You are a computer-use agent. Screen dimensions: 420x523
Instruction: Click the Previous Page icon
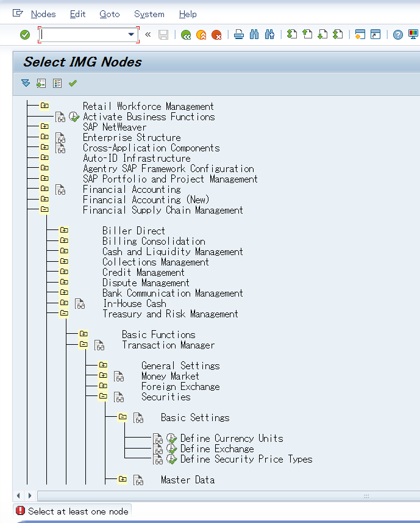pyautogui.click(x=307, y=34)
